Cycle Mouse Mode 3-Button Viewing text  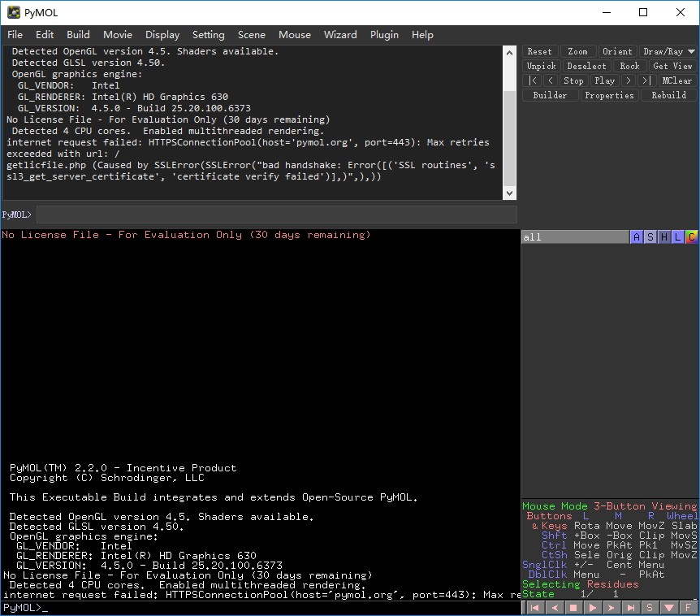[609, 506]
